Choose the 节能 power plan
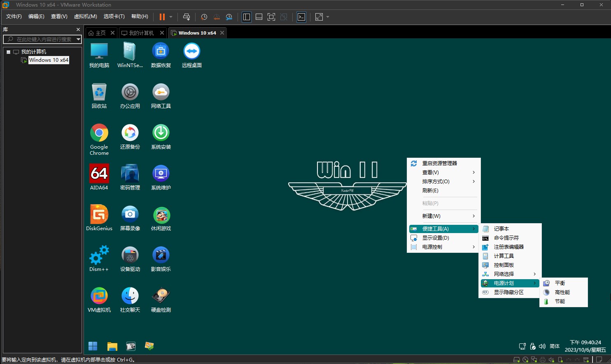611x364 pixels. [563, 301]
